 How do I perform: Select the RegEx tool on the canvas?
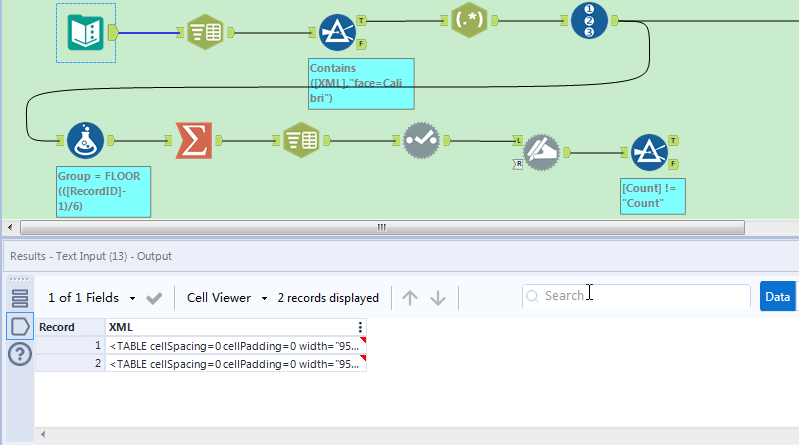click(469, 20)
